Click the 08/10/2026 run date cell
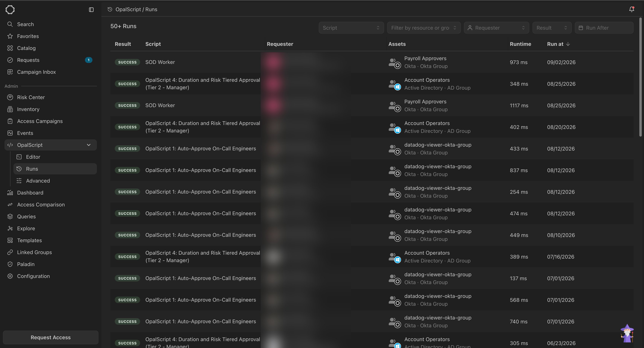The image size is (644, 348). tap(561, 235)
